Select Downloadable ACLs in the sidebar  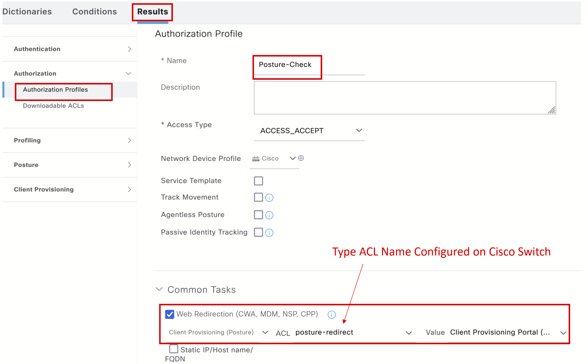point(53,106)
